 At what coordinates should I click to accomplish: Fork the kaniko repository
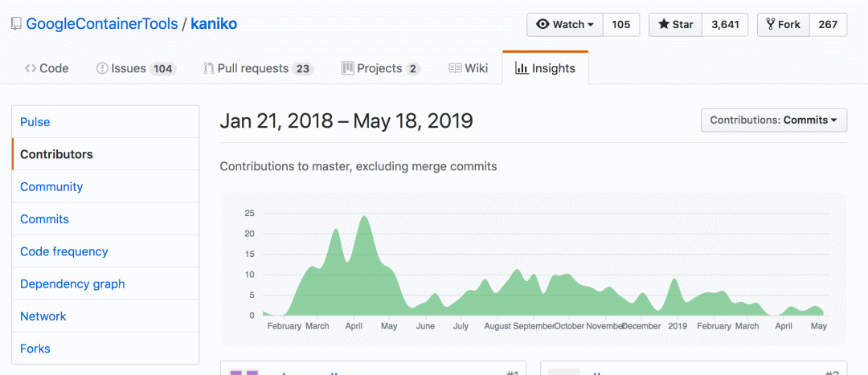[x=784, y=24]
